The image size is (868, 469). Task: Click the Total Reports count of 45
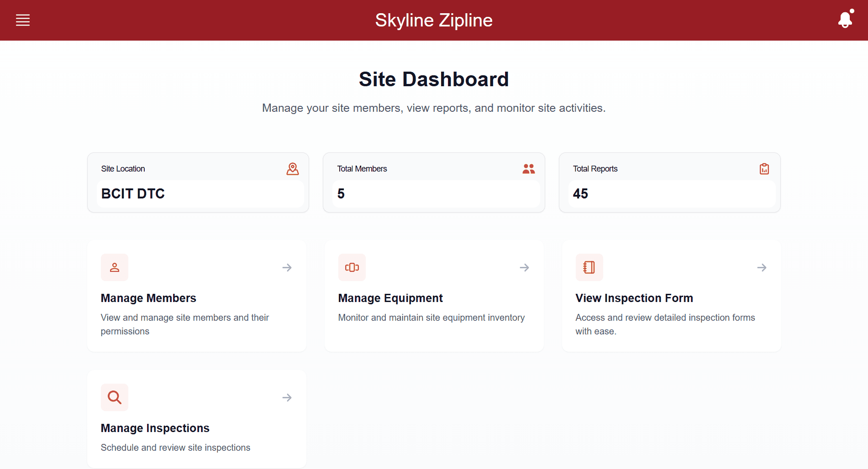tap(580, 193)
